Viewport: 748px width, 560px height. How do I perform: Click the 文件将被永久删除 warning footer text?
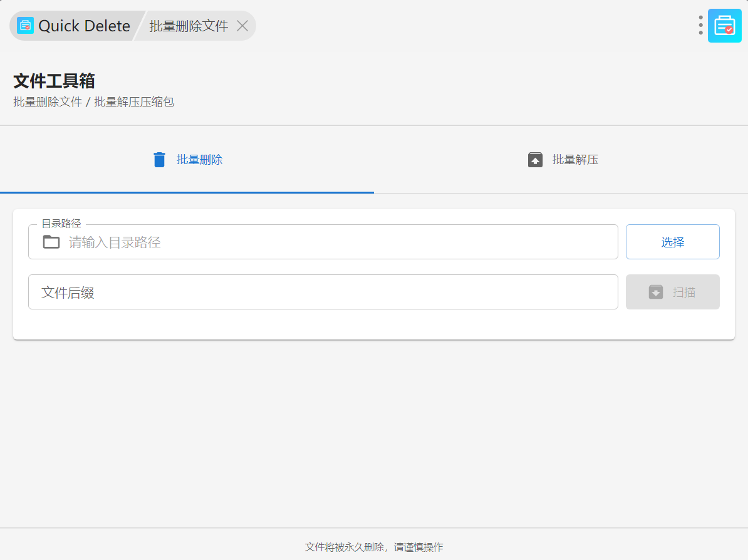(x=374, y=547)
